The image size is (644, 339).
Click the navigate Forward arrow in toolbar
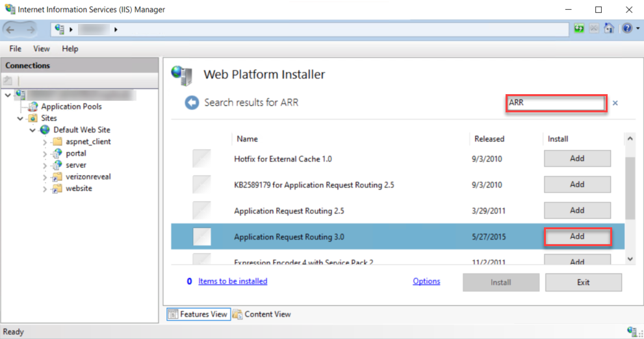pos(31,30)
